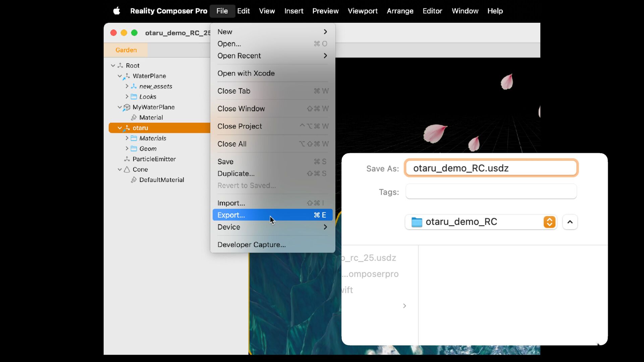Click the Save As filename field

[491, 168]
